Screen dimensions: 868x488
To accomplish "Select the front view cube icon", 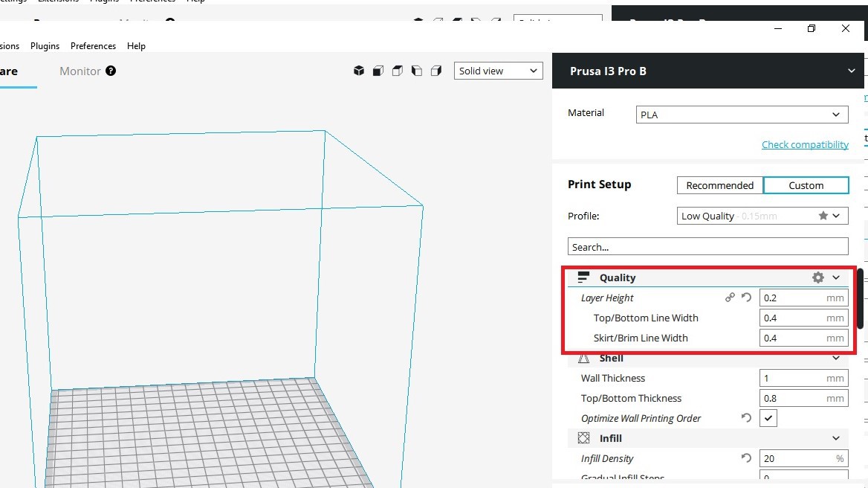I will 378,71.
